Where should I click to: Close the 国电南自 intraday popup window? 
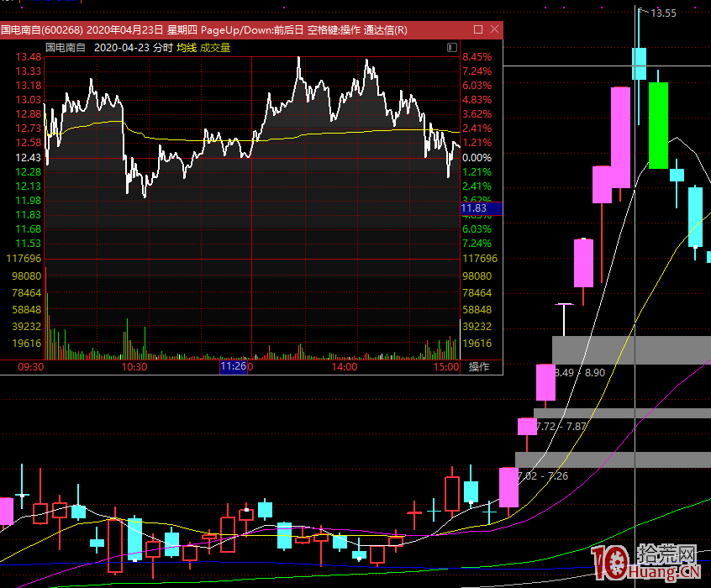point(492,30)
